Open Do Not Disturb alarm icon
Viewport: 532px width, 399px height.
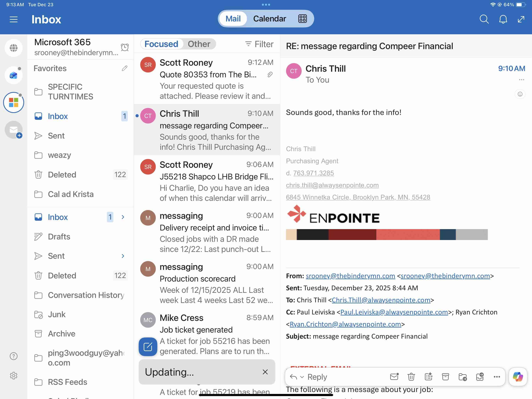point(125,47)
